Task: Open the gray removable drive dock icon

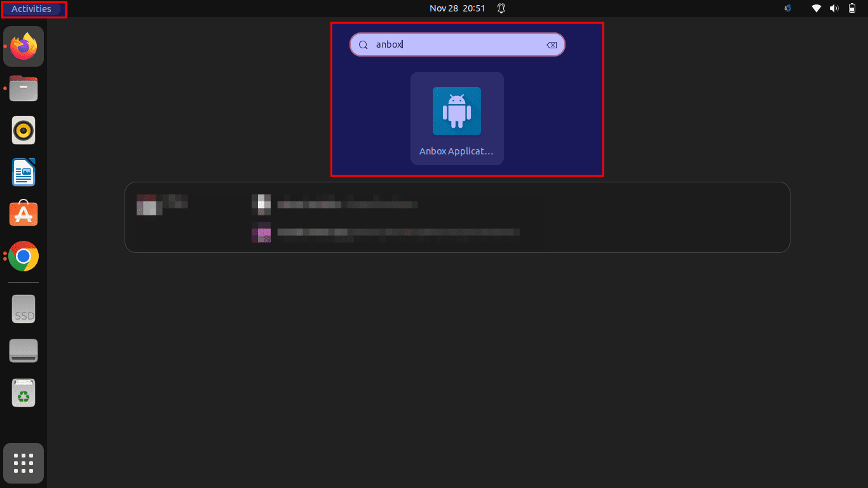Action: click(24, 351)
